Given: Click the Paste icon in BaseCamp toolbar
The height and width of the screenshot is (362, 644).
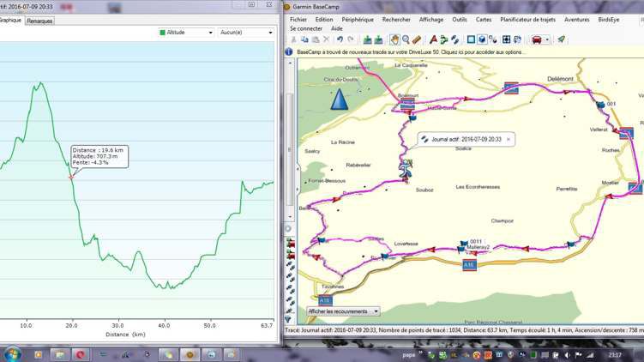Looking at the screenshot, I should point(316,39).
